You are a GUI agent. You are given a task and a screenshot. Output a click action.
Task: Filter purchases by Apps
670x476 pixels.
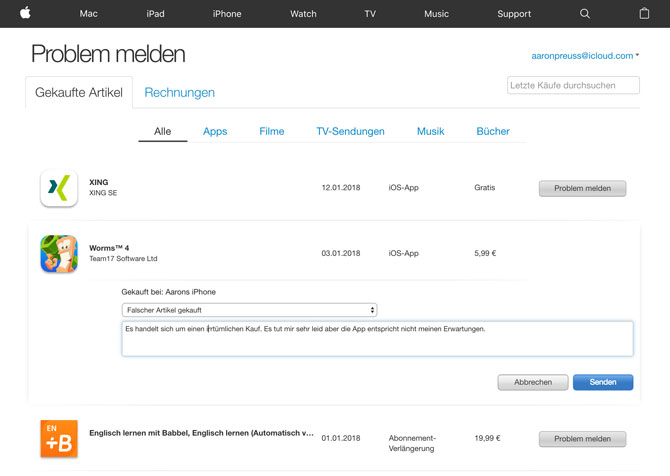[215, 132]
